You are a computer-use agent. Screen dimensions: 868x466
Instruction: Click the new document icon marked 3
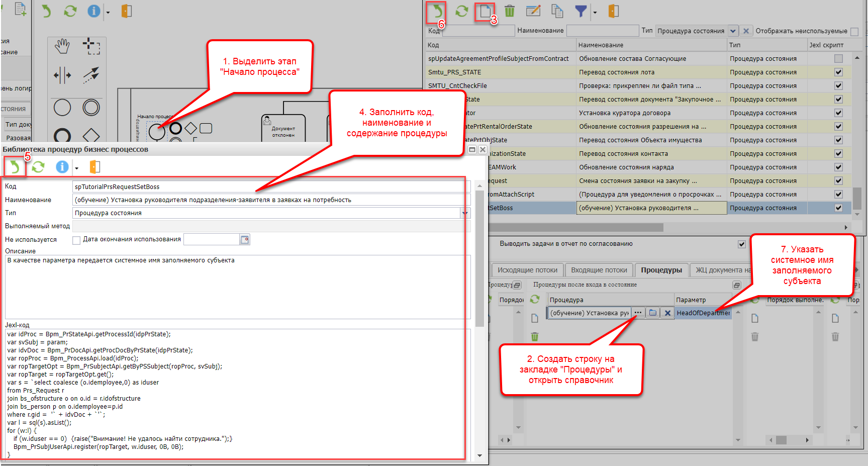tap(485, 11)
